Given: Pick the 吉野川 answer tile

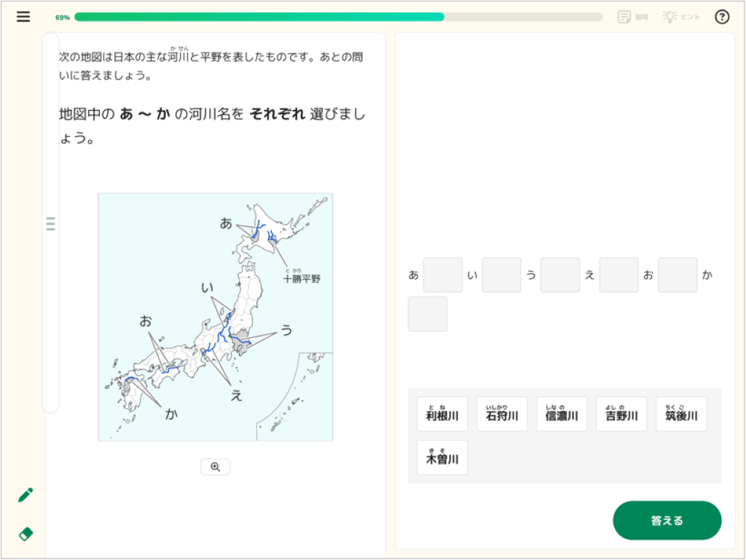Looking at the screenshot, I should point(621,414).
